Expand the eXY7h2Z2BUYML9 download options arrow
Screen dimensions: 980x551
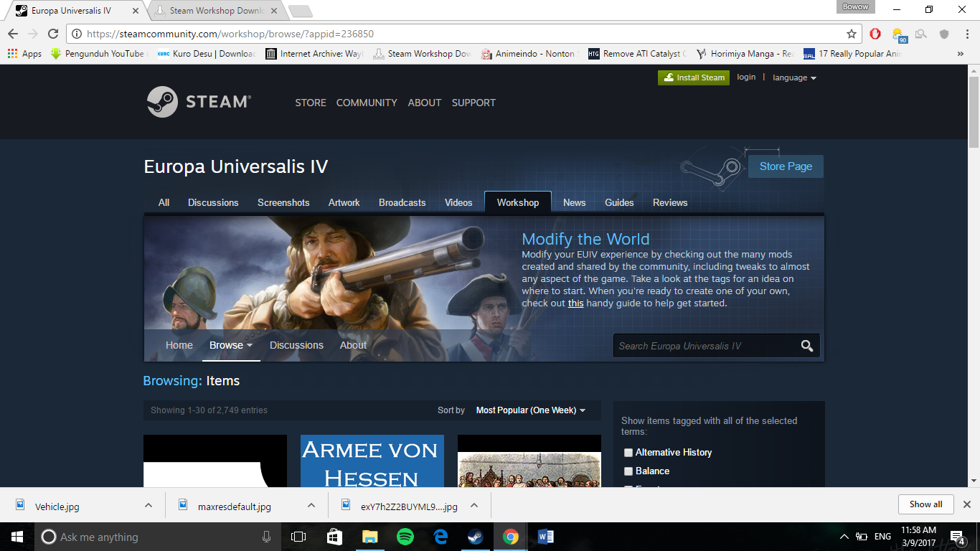click(474, 505)
